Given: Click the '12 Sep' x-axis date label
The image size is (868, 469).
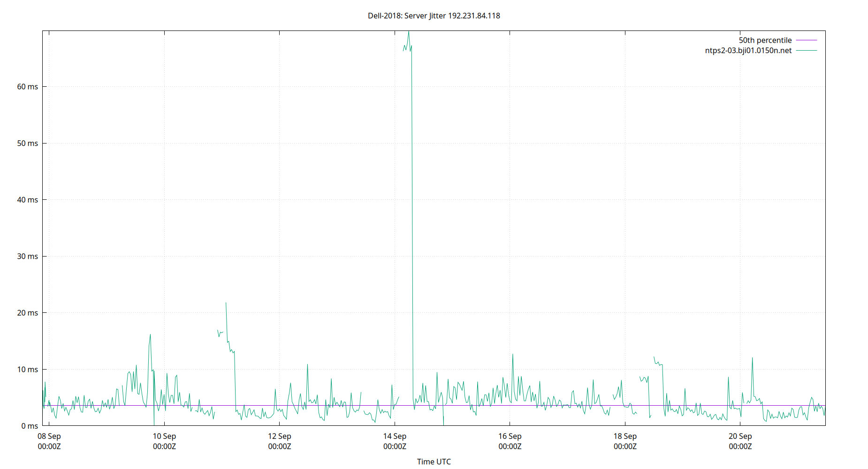Looking at the screenshot, I should [x=280, y=436].
